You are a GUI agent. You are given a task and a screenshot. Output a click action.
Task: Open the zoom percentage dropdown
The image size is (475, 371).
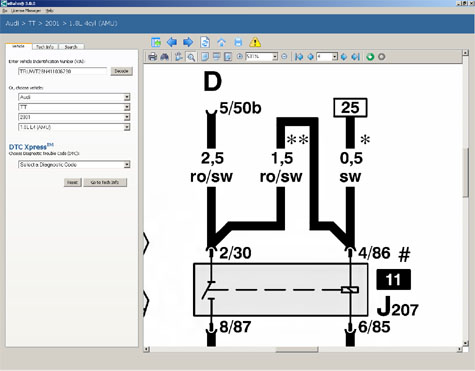click(275, 57)
